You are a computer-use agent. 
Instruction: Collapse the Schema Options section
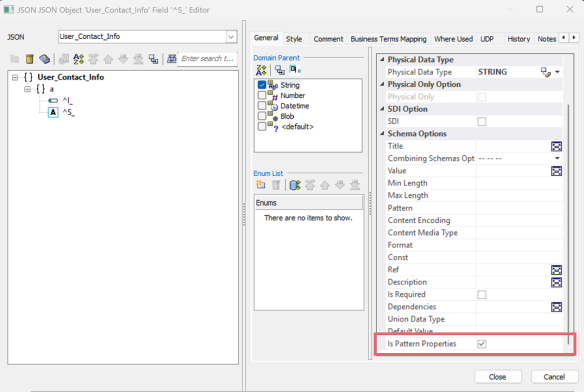(382, 133)
